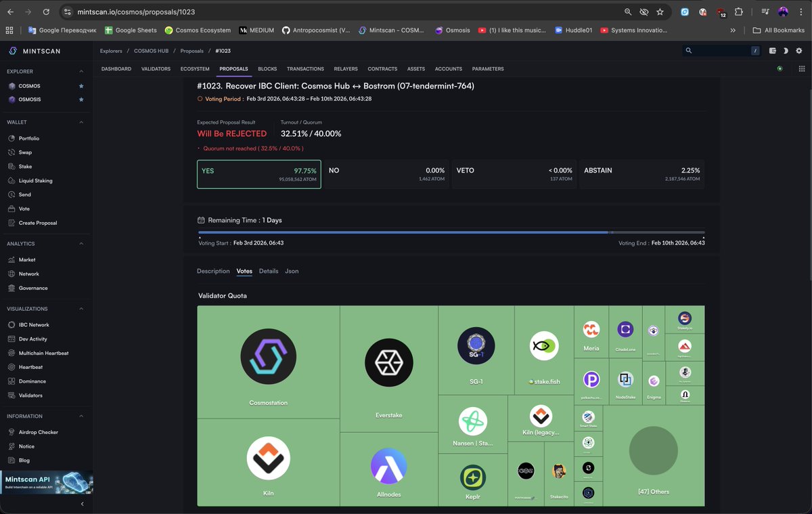Viewport: 812px width, 514px height.
Task: Collapse the VISUALIZATIONS section
Action: 81,309
